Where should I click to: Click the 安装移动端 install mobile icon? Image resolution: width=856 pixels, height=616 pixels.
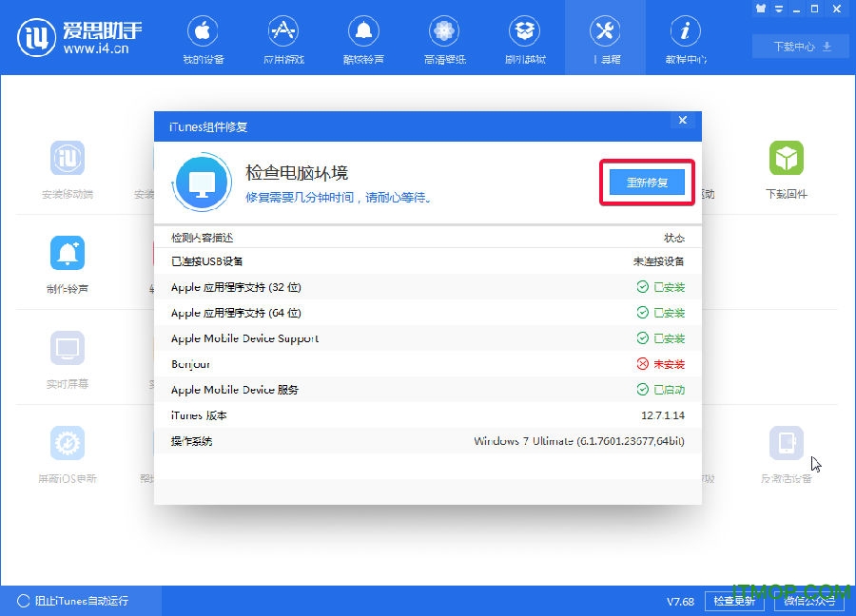(x=68, y=159)
